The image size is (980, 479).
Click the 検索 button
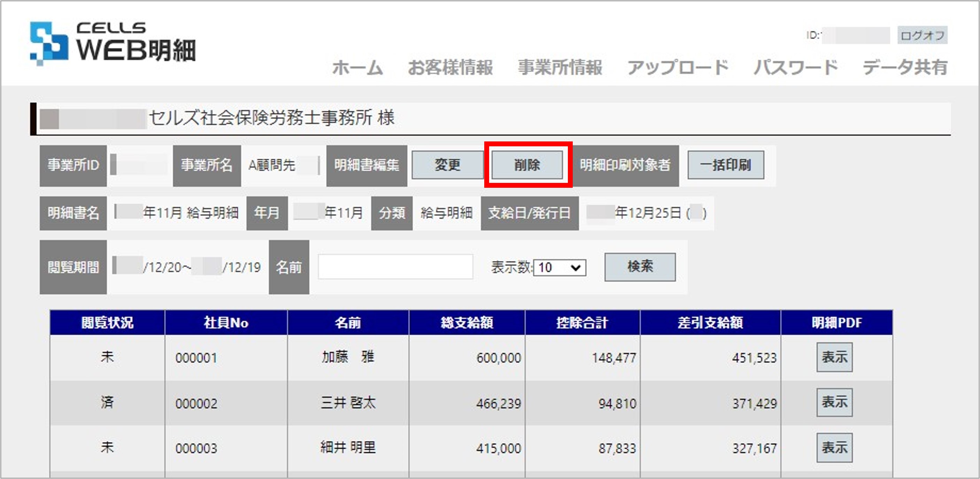(640, 267)
